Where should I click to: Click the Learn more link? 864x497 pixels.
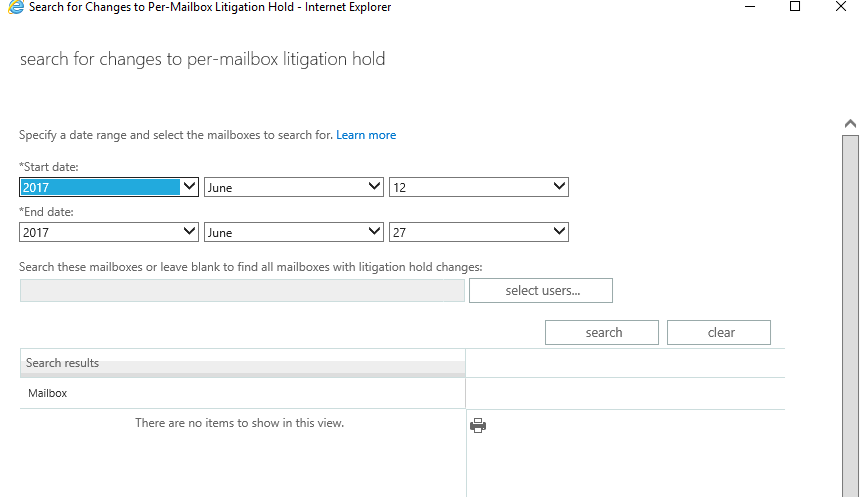coord(366,135)
